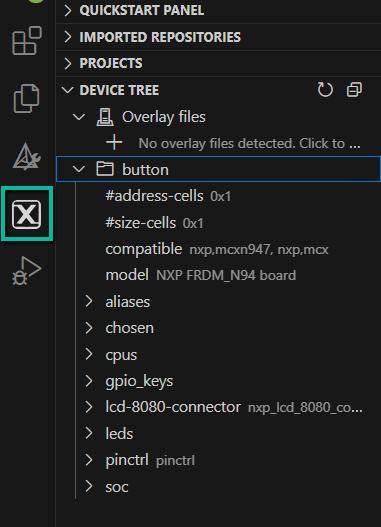Select the #address-cells property row
Viewport: 381px width, 527px height.
coord(218,196)
